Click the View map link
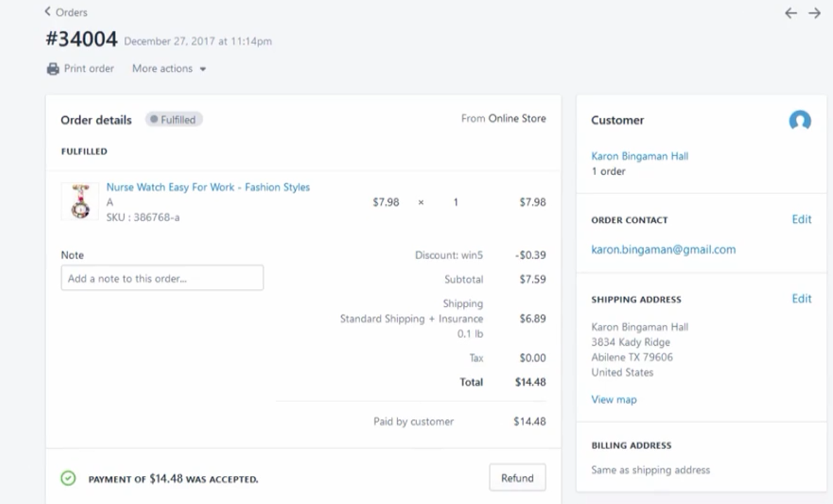Viewport: 833px width, 504px height. pos(614,400)
